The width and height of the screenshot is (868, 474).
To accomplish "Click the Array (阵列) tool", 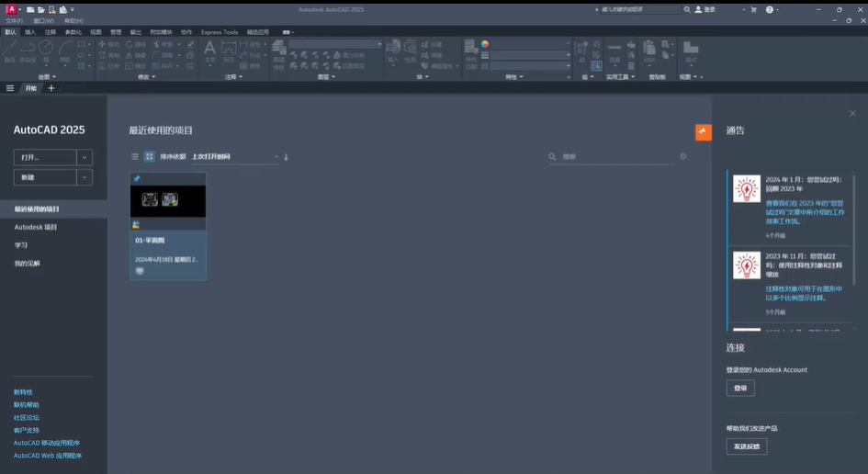I will point(163,66).
